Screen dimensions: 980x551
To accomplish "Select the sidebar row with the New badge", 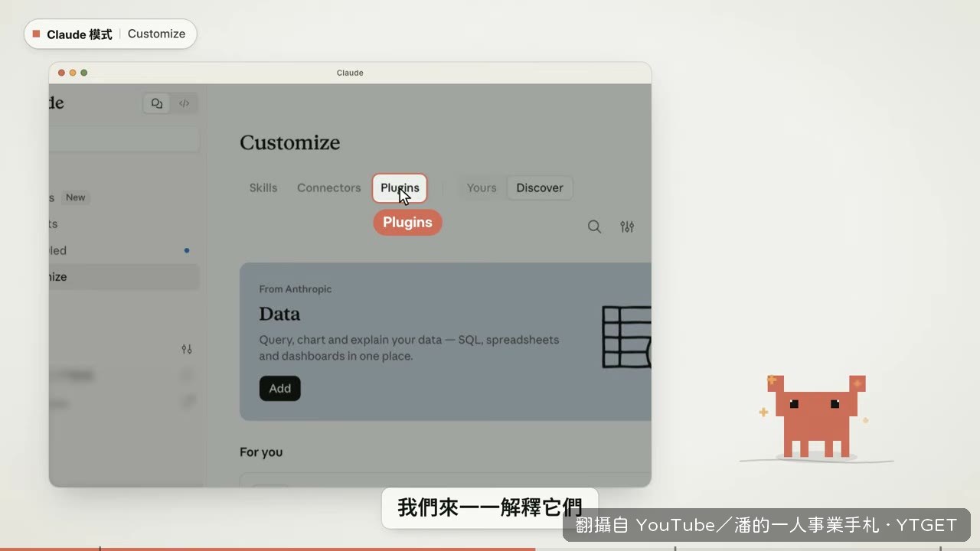I will coord(124,197).
